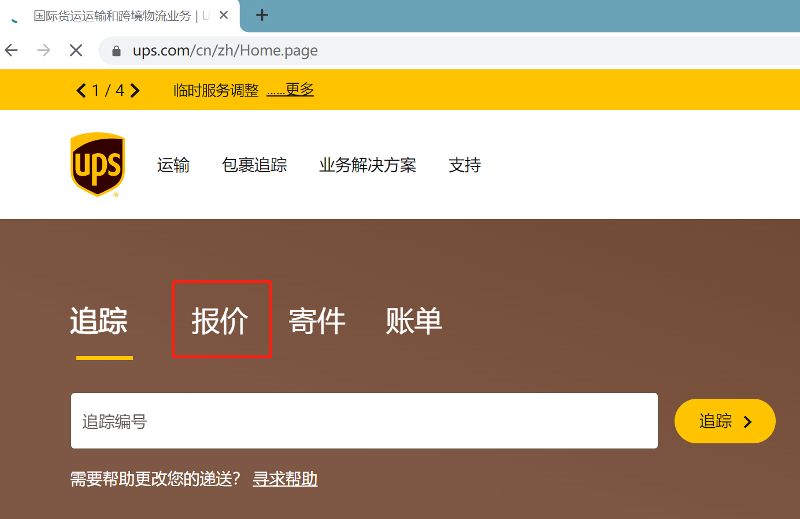The height and width of the screenshot is (519, 800).
Task: Switch to the 账单 tab
Action: 414,321
